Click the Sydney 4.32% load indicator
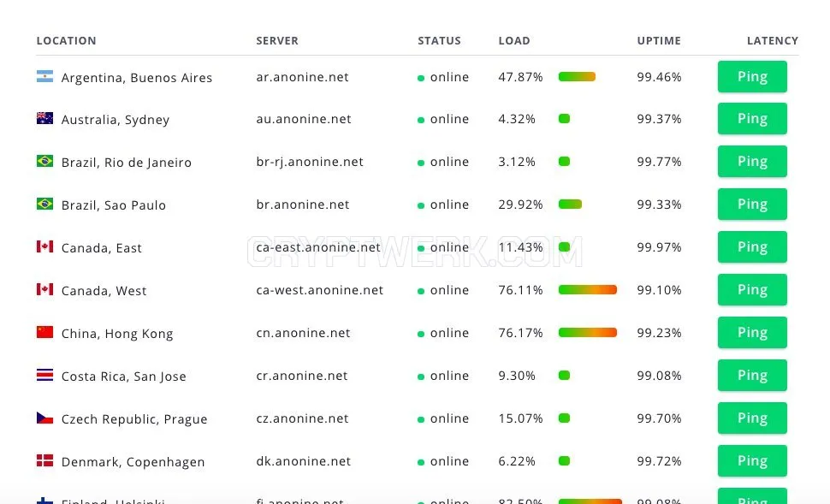Screen dimensions: 830x504 point(564,119)
